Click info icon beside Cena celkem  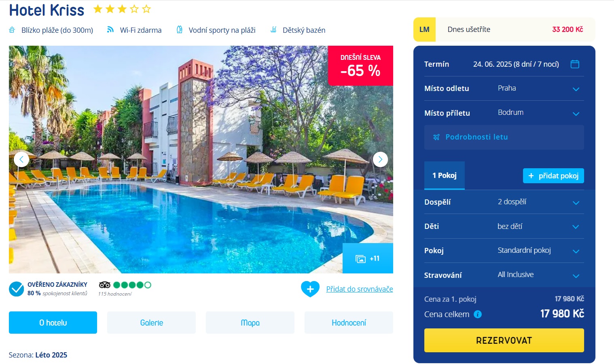(x=478, y=314)
